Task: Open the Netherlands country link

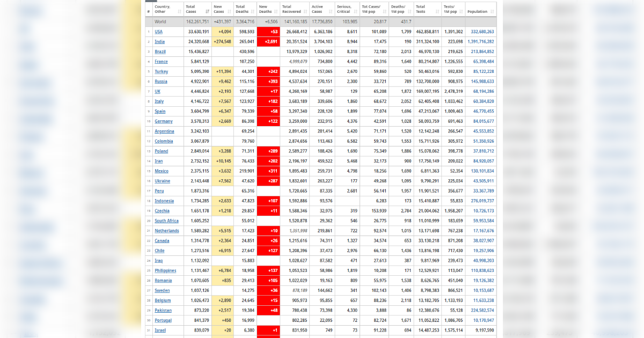Action: 167,231
